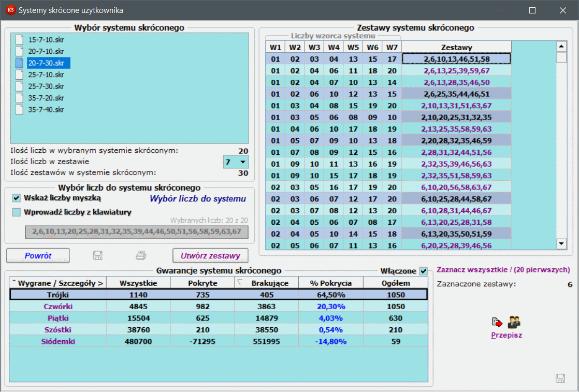Viewport: 579px width, 392px height.
Task: Click the file icon of 35-7-40.skr
Action: tap(19, 110)
